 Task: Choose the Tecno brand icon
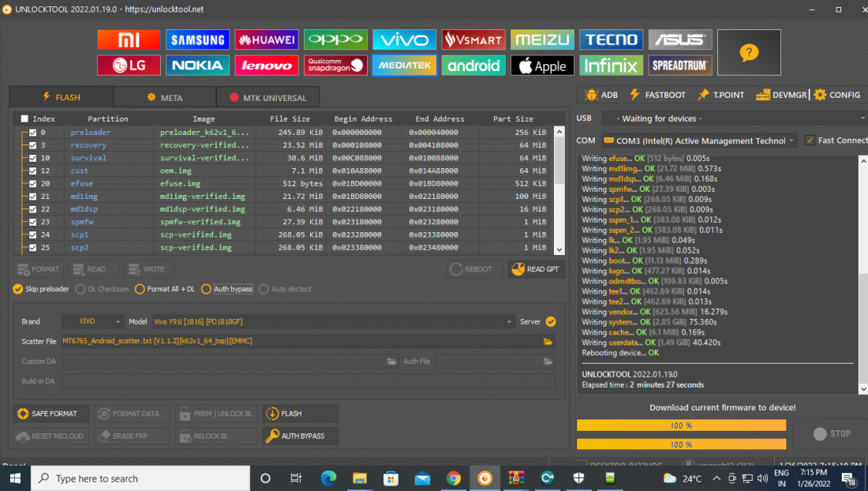coord(611,39)
